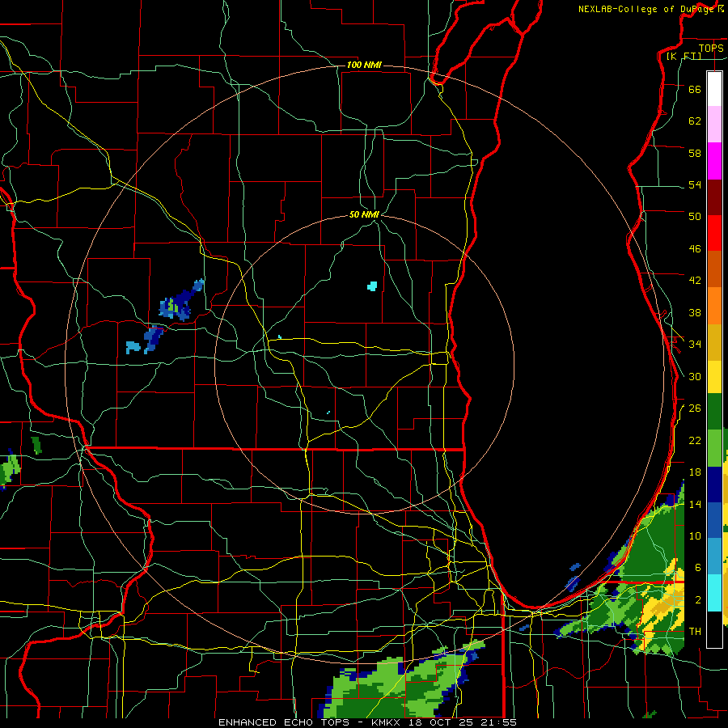Click the cyan echo inside 50 NMI ring
The image size is (728, 728).
click(372, 286)
